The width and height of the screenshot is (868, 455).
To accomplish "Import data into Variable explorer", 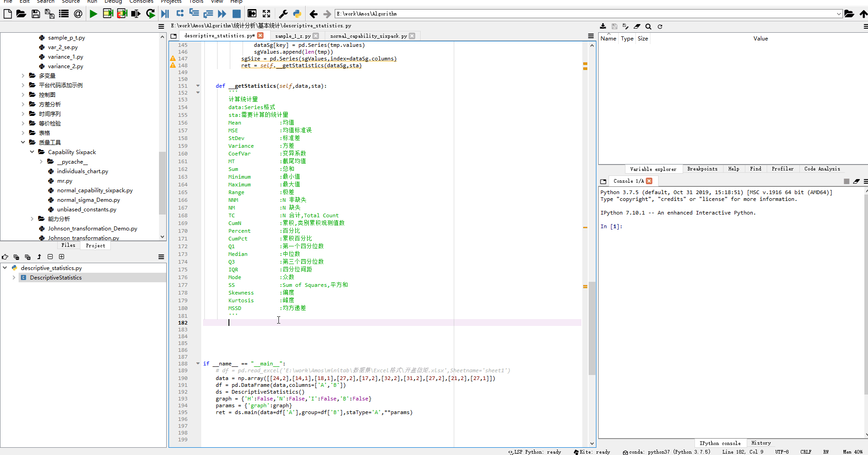I will (603, 26).
